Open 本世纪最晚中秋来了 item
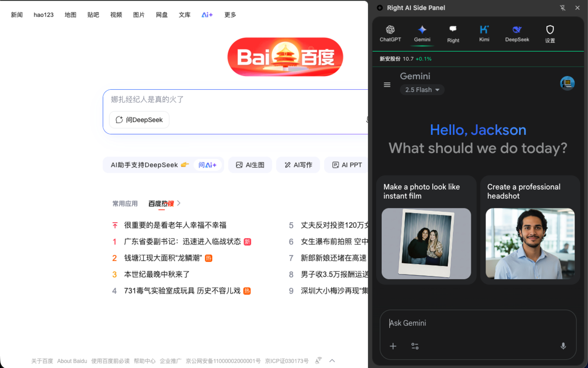588x368 pixels. (157, 275)
